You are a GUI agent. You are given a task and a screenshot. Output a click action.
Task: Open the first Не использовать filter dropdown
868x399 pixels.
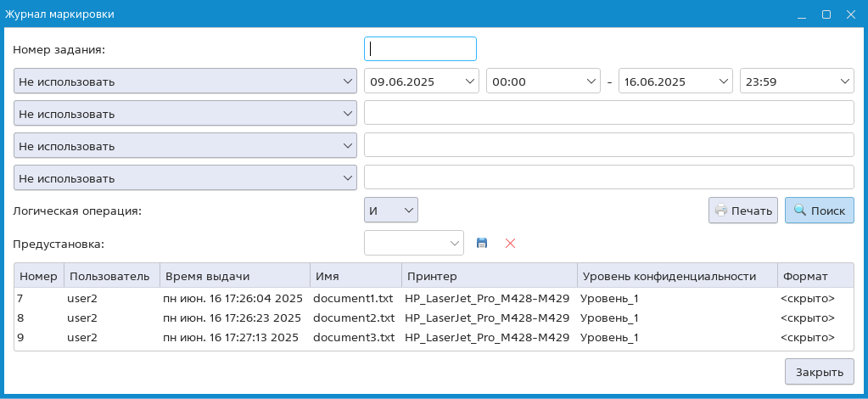[x=185, y=81]
